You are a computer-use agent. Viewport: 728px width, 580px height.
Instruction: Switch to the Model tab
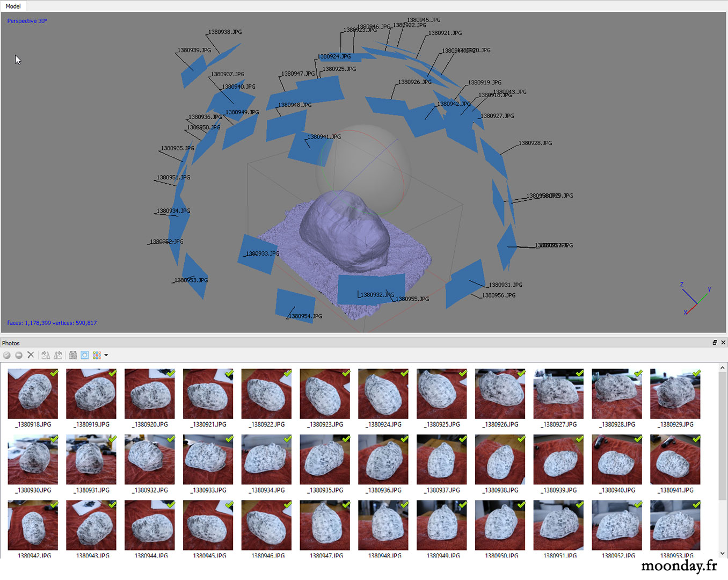pyautogui.click(x=13, y=6)
